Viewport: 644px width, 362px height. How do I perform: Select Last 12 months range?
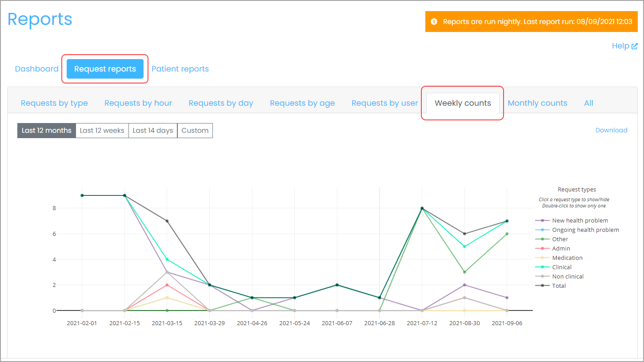tap(47, 131)
